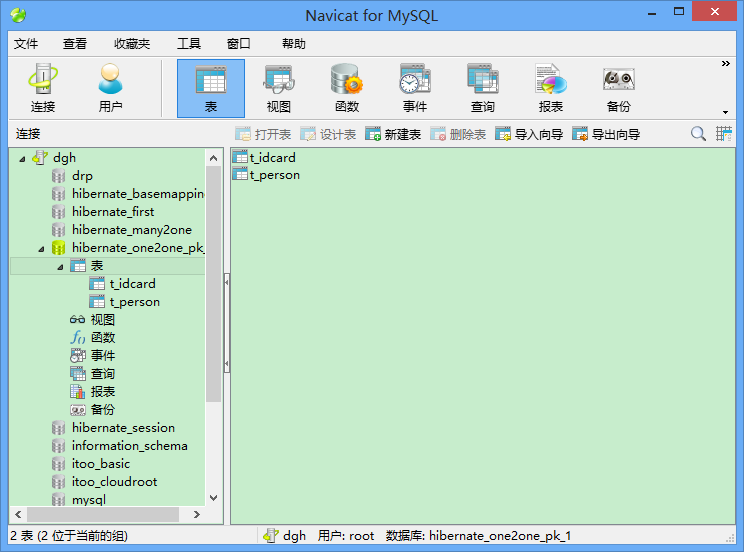Click the 连接 connection toolbar icon
This screenshot has width=744, height=552.
[x=43, y=88]
